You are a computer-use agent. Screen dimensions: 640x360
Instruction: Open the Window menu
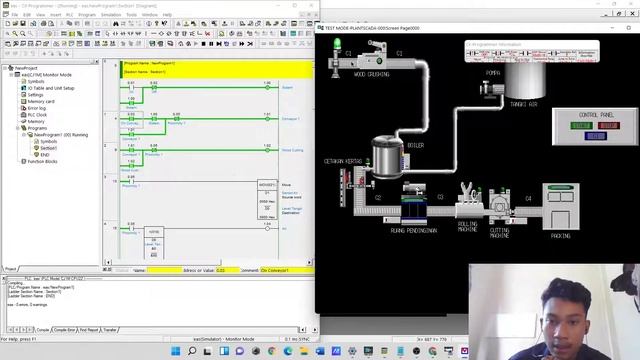(x=150, y=15)
